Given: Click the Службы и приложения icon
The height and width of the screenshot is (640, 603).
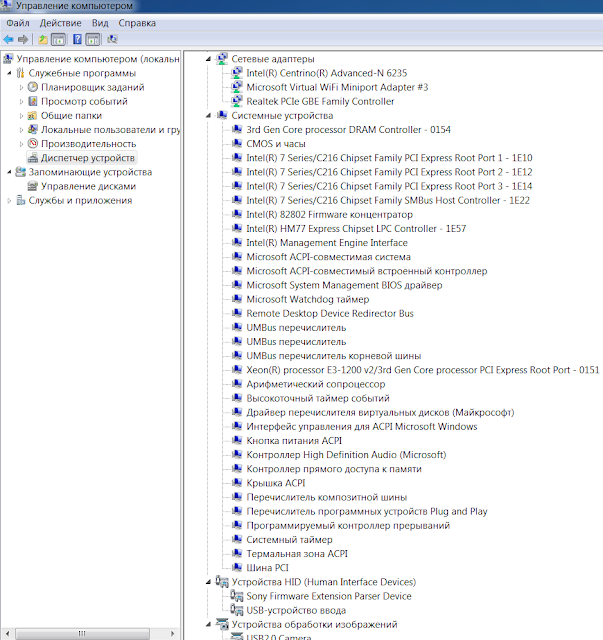Looking at the screenshot, I should click(20, 200).
